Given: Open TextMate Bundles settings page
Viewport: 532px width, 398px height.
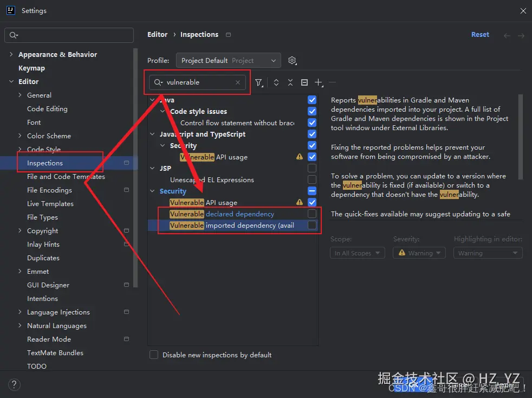Looking at the screenshot, I should click(55, 353).
